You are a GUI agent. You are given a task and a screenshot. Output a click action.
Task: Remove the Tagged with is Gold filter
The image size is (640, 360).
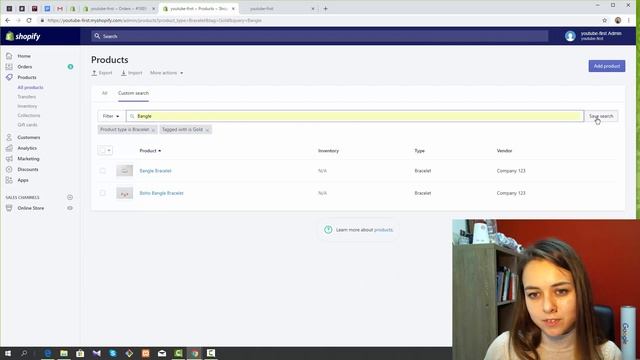coord(207,130)
